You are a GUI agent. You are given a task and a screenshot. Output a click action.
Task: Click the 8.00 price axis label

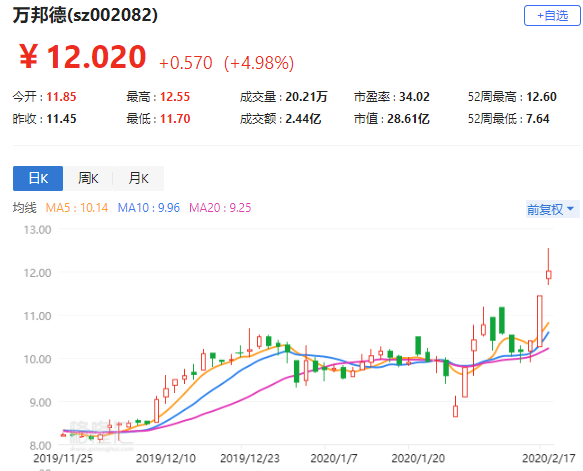[x=40, y=445]
